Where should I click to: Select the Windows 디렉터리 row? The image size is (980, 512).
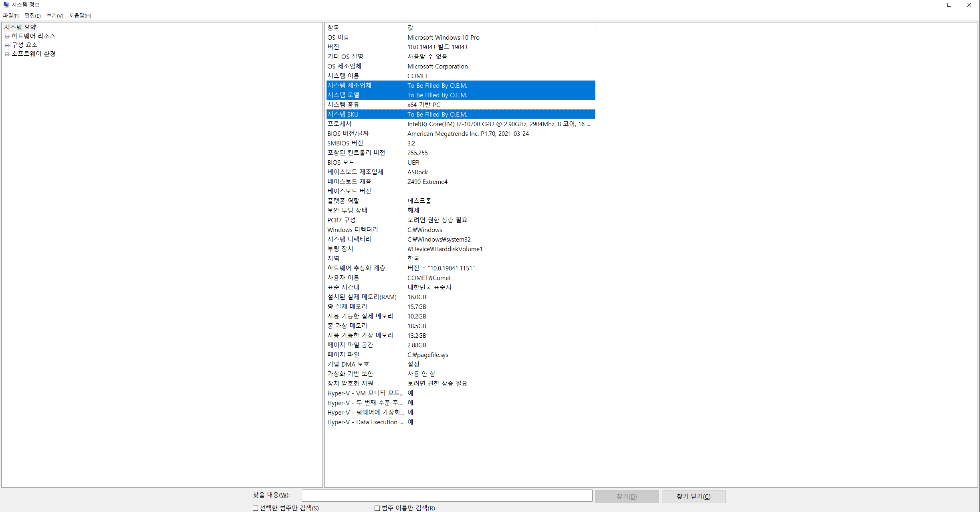click(461, 230)
